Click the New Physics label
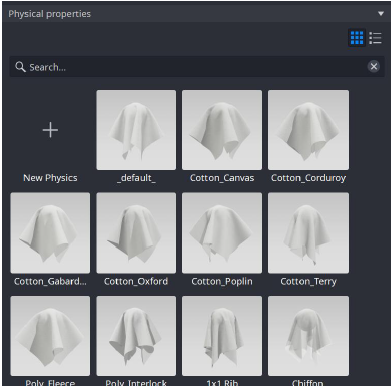 [50, 178]
